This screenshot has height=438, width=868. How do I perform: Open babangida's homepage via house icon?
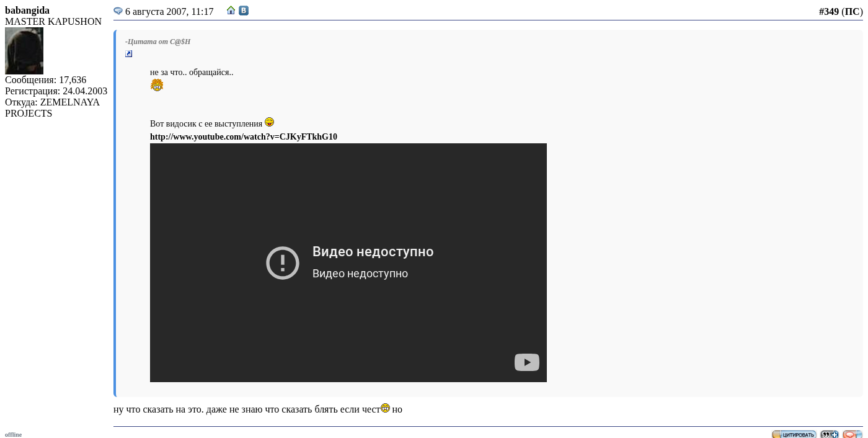tap(231, 11)
